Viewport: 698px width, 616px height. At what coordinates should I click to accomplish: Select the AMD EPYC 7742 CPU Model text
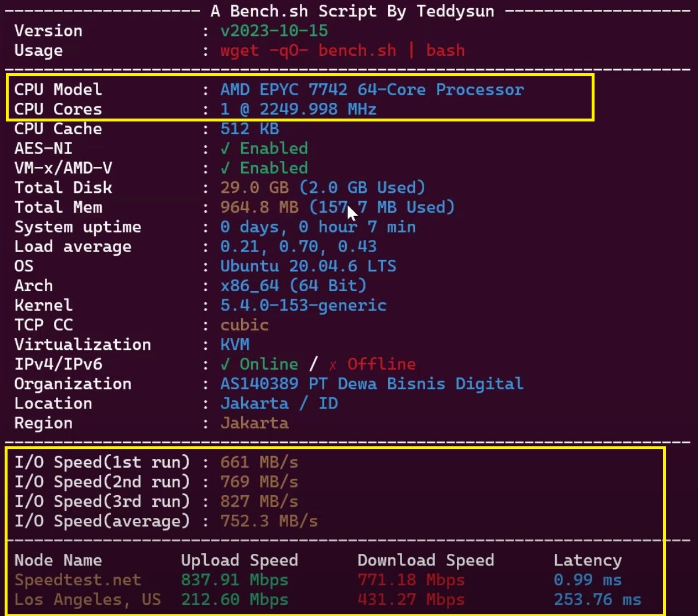pyautogui.click(x=372, y=89)
